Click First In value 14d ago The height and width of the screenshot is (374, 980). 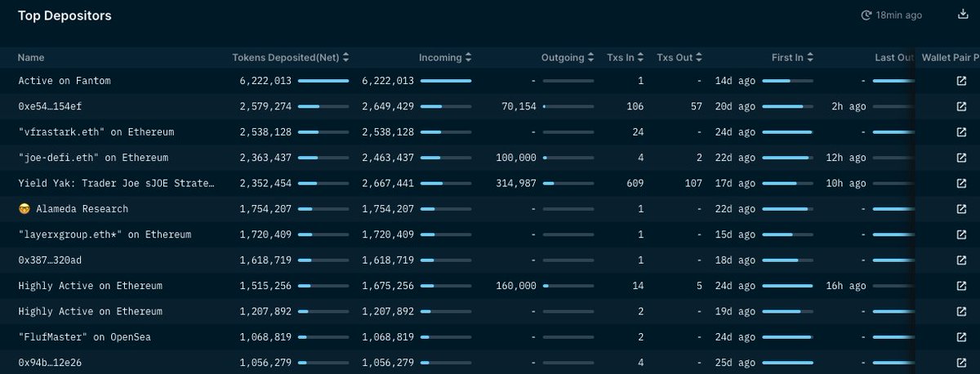[x=735, y=81]
